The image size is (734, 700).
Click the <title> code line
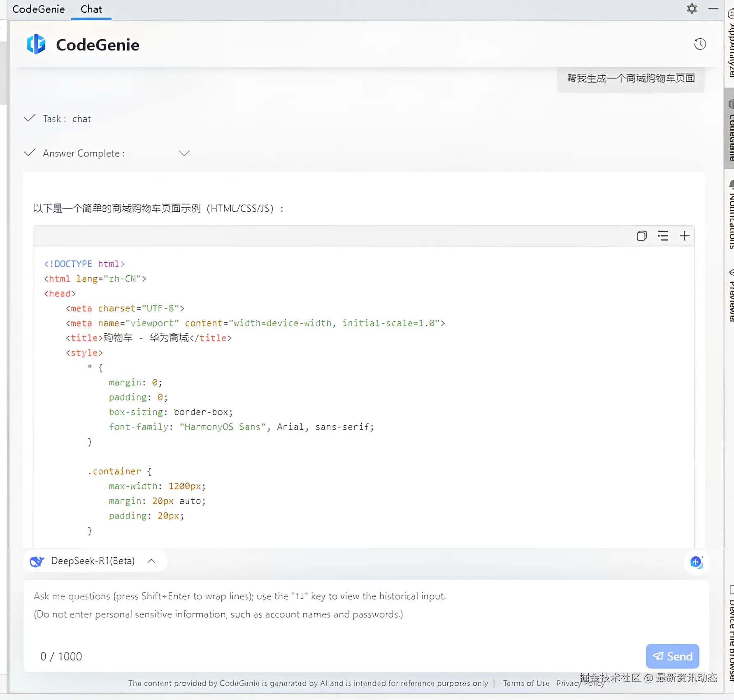click(149, 338)
